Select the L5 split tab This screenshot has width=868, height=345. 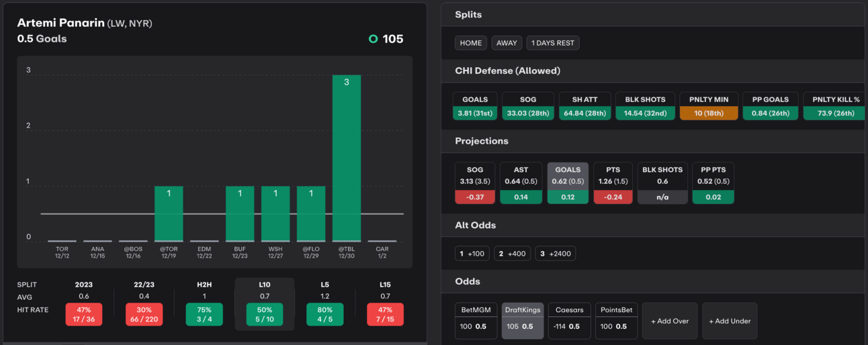pyautogui.click(x=324, y=304)
